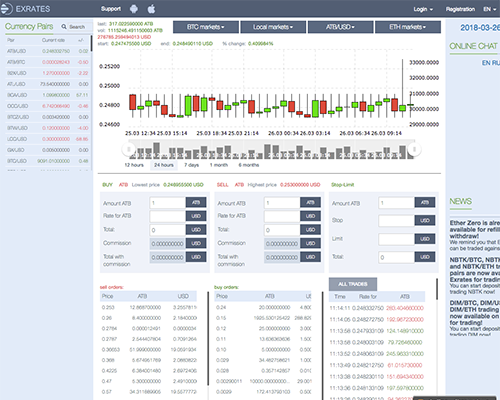The image size is (500, 400).
Task: Expand the Login dropdown
Action: pyautogui.click(x=423, y=9)
